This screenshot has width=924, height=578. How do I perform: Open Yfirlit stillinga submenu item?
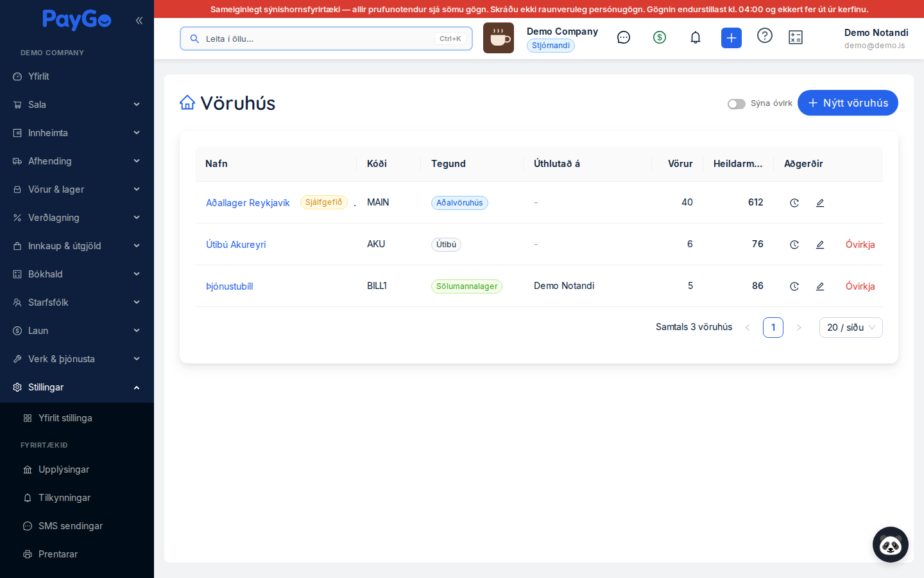(x=77, y=418)
